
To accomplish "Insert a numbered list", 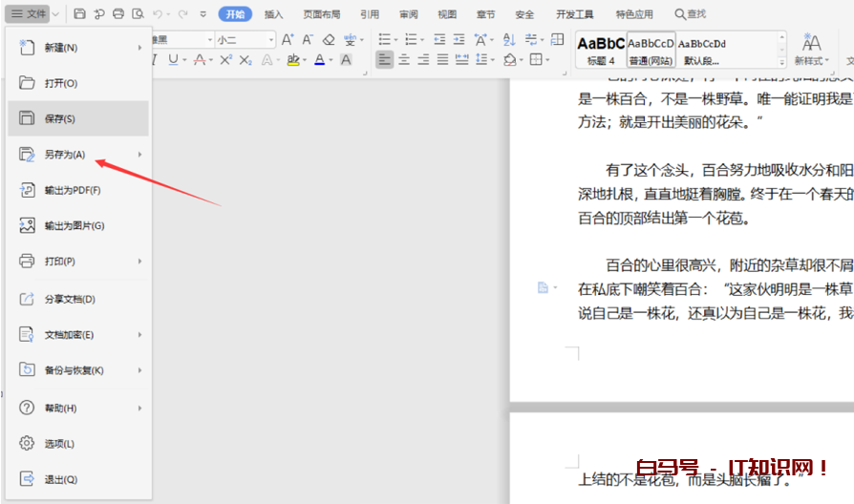I will coord(411,39).
